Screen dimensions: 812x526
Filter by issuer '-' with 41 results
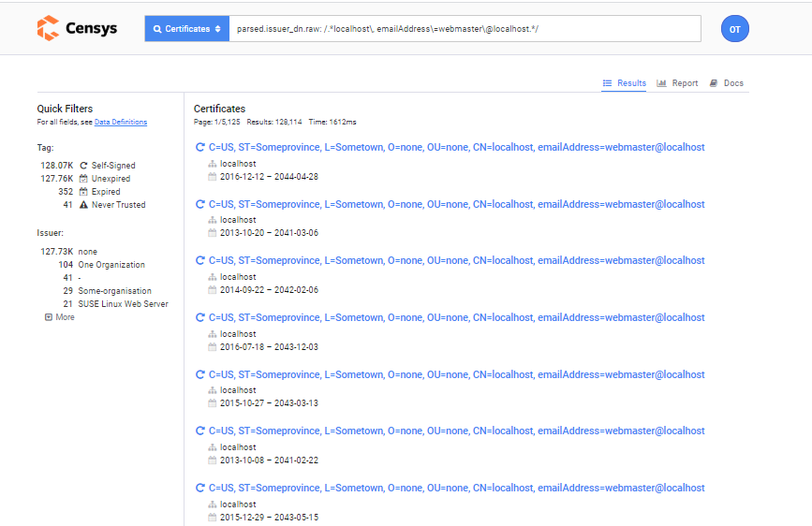pyautogui.click(x=80, y=278)
